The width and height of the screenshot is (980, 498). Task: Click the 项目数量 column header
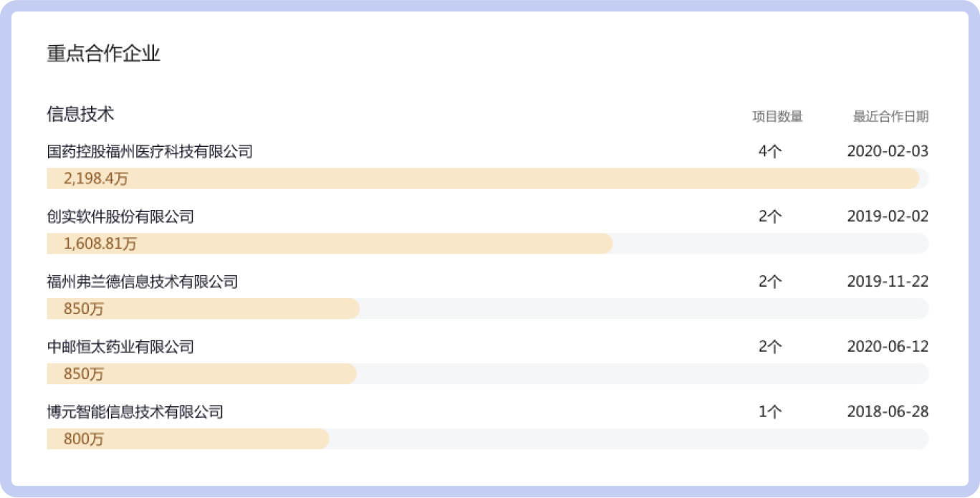pyautogui.click(x=777, y=117)
